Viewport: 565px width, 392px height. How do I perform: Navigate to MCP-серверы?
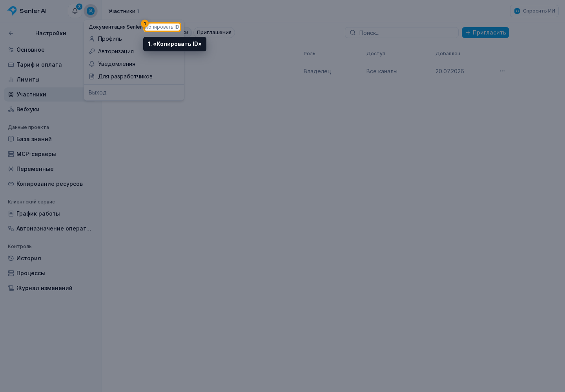[51, 154]
